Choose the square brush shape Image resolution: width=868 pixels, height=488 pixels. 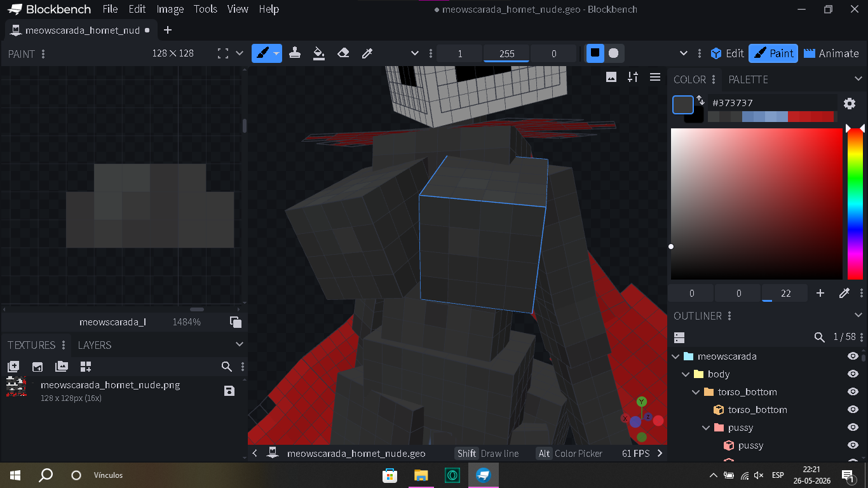[595, 53]
